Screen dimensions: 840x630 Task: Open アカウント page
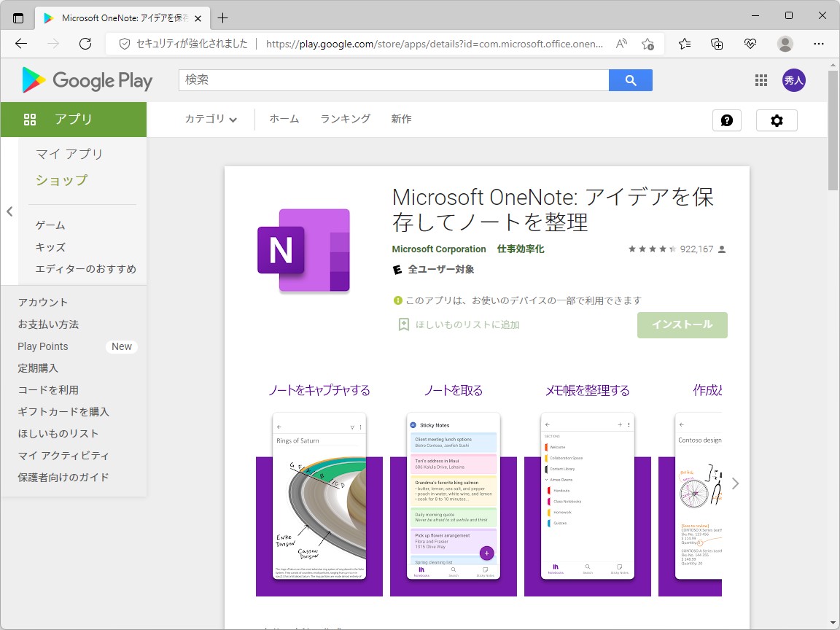(43, 303)
